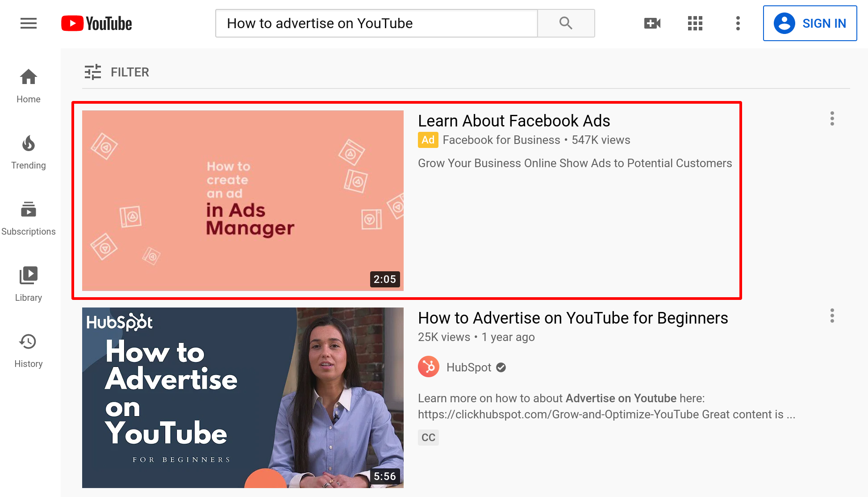The image size is (868, 497).
Task: Open the hamburger navigation menu
Action: pyautogui.click(x=28, y=23)
